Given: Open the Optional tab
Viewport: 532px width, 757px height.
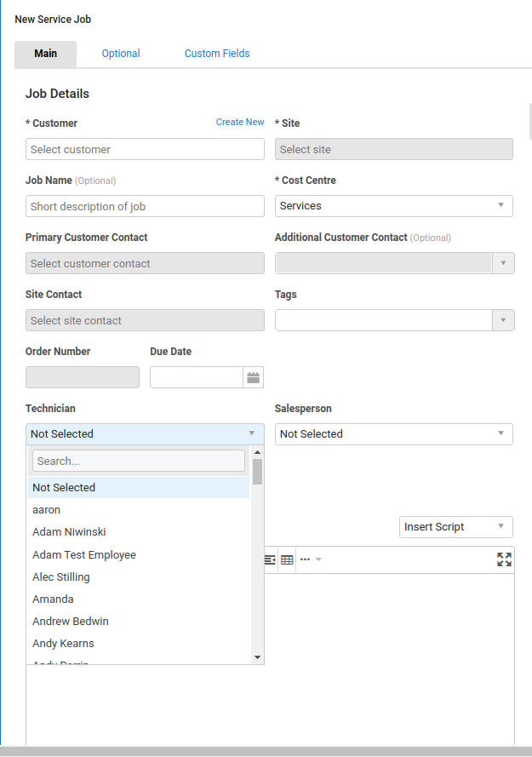Looking at the screenshot, I should pyautogui.click(x=121, y=54).
